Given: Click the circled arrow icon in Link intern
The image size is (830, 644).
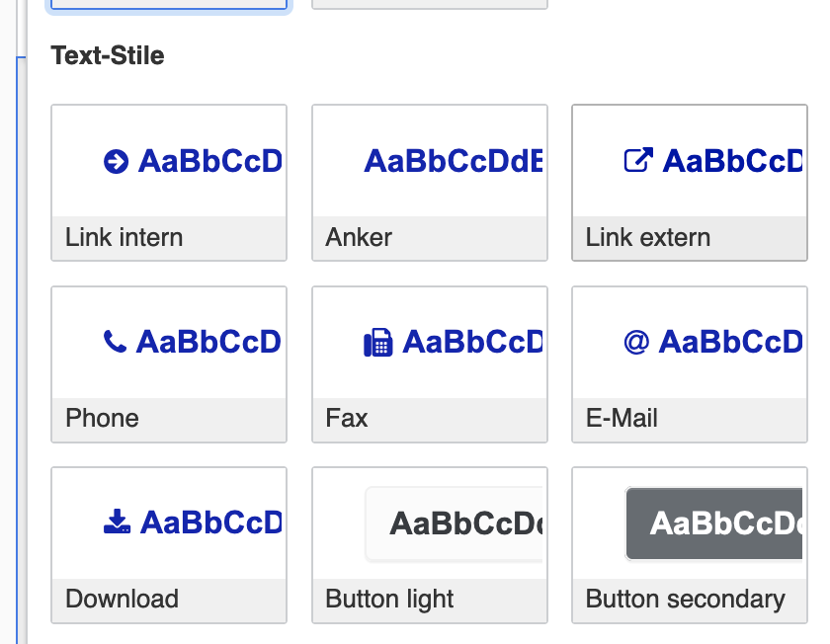Looking at the screenshot, I should [x=116, y=161].
